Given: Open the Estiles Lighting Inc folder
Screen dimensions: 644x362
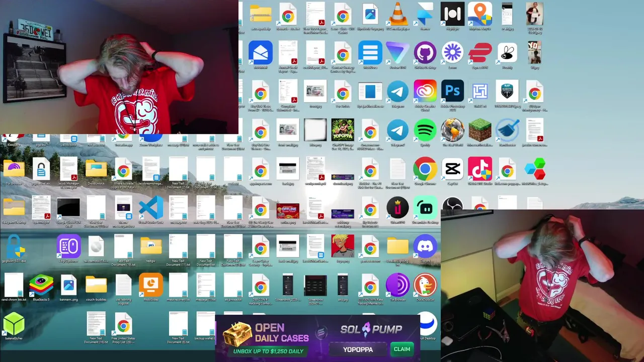Looking at the screenshot, I should 397,247.
